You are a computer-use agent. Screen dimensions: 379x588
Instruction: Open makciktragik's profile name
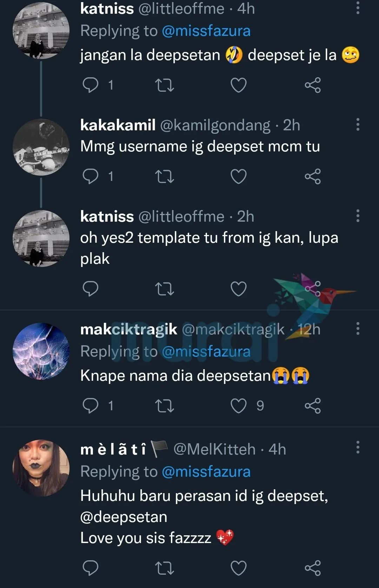click(x=128, y=329)
